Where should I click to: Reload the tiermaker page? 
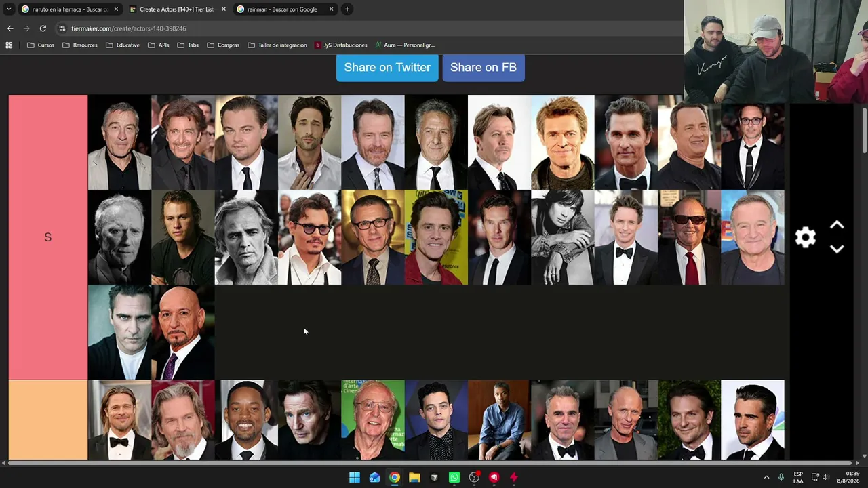[43, 28]
